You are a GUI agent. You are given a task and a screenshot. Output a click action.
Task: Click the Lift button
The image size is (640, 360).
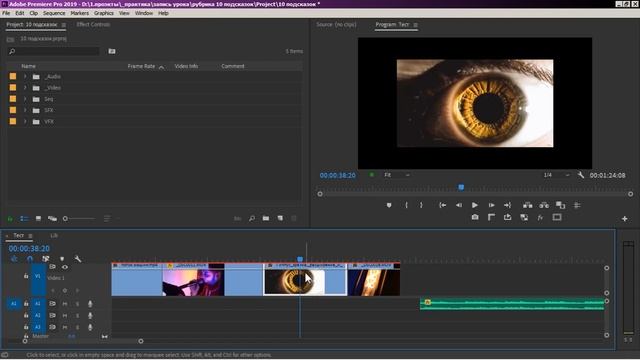(528, 205)
